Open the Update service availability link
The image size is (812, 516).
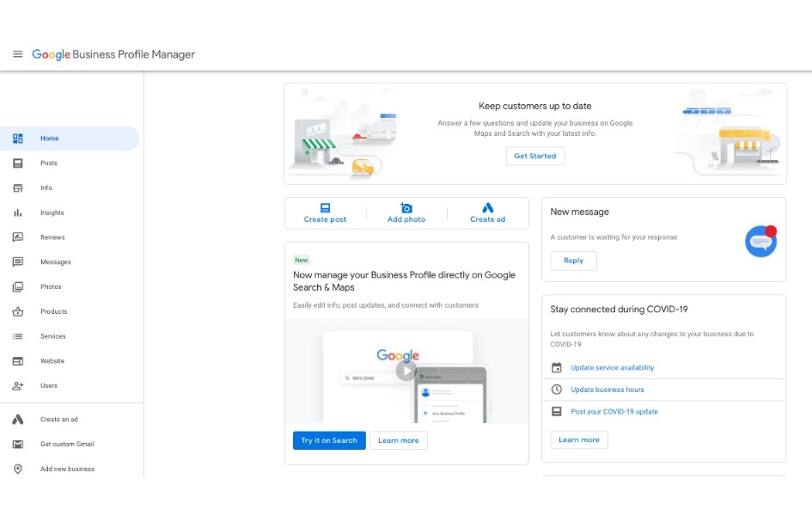point(612,368)
